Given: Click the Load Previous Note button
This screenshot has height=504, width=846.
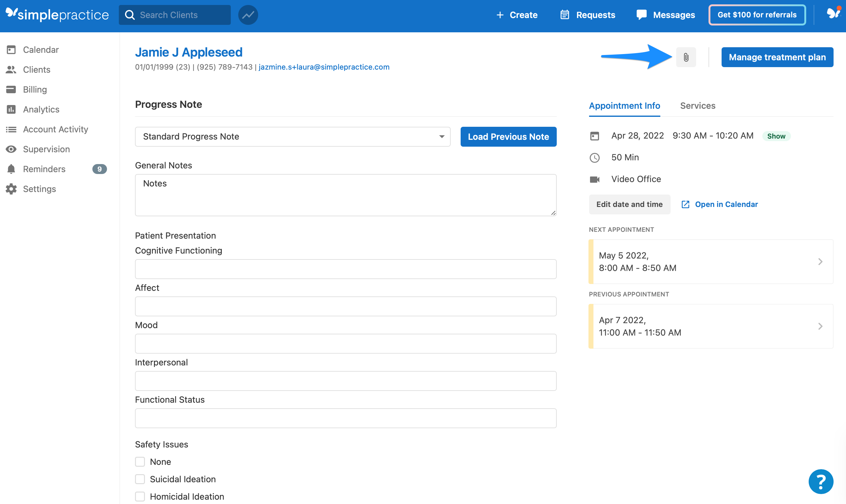Looking at the screenshot, I should tap(508, 136).
